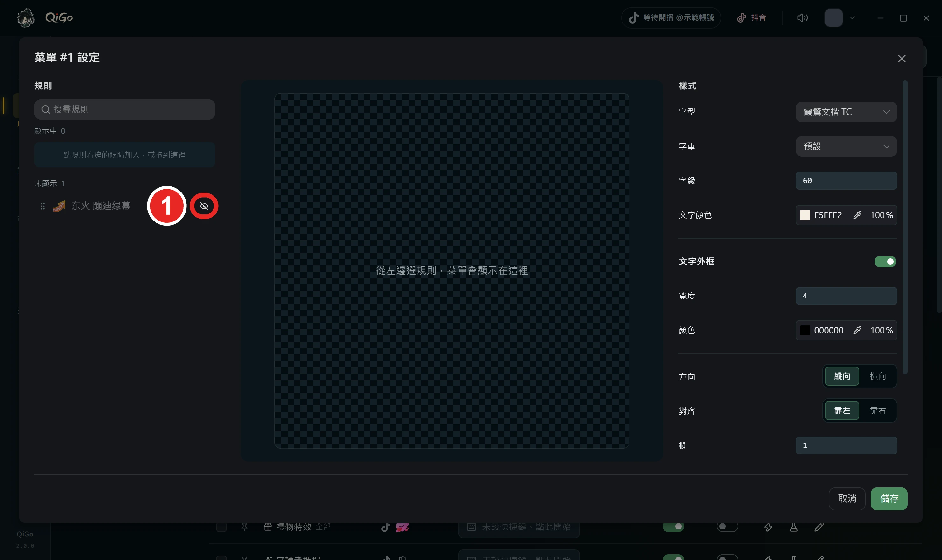Image resolution: width=942 pixels, height=560 pixels.
Task: Click the 儲存 save button
Action: 889,499
